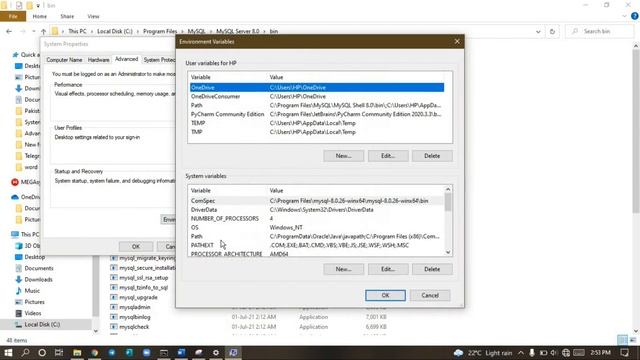This screenshot has height=360, width=640.
Task: Open Local Disk (C:) in navigation pane
Action: (x=42, y=324)
